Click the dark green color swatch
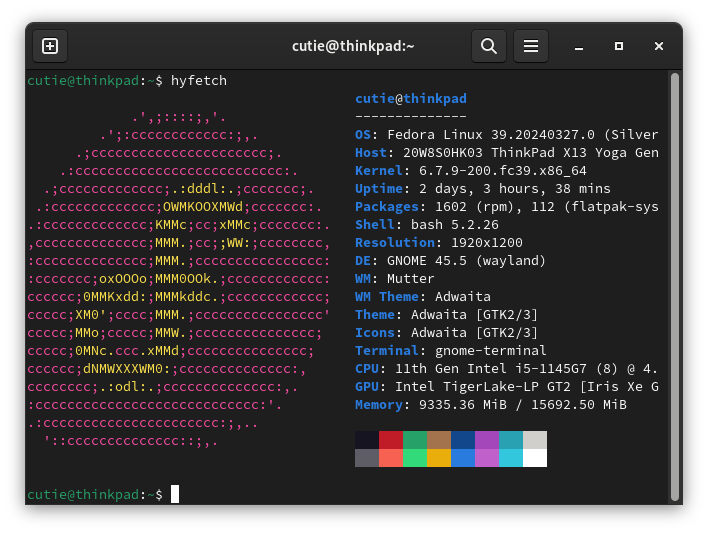708x533 pixels. [x=415, y=440]
